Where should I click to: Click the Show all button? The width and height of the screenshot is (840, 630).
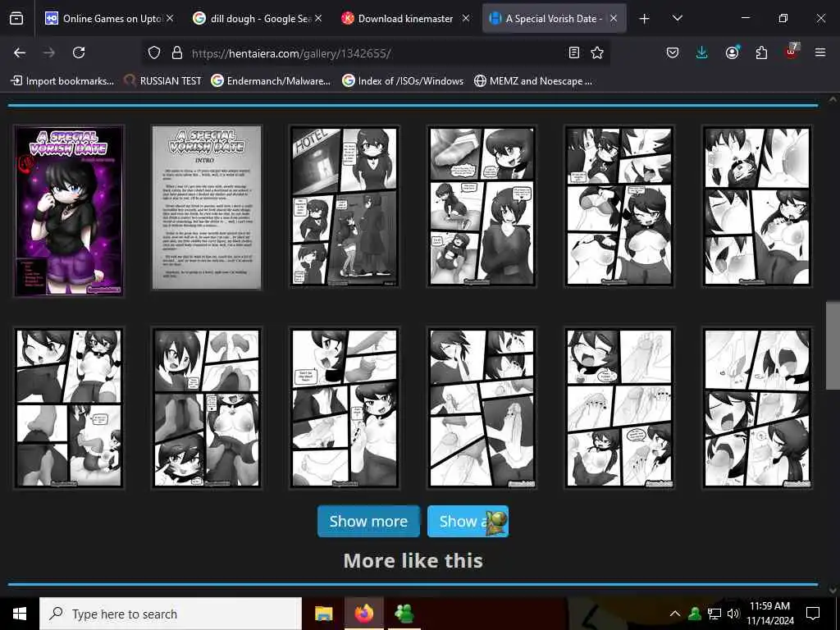click(x=468, y=521)
